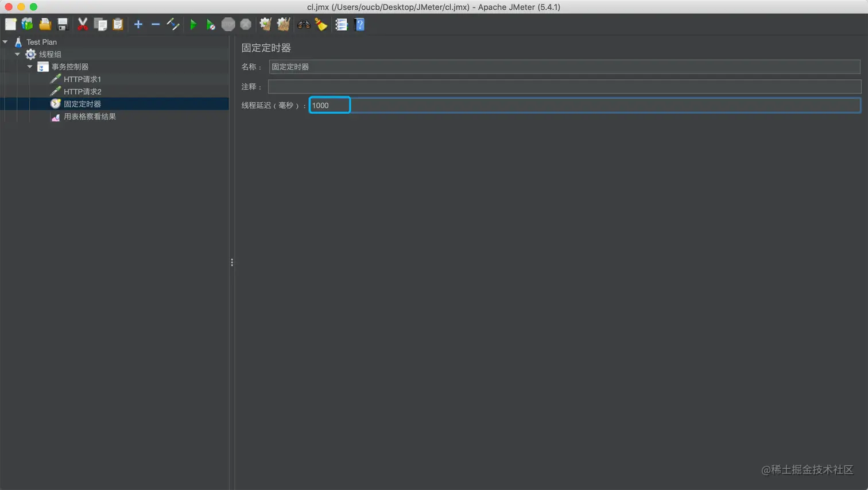Image resolution: width=868 pixels, height=490 pixels.
Task: Cut the selected element with scissors icon
Action: click(83, 24)
